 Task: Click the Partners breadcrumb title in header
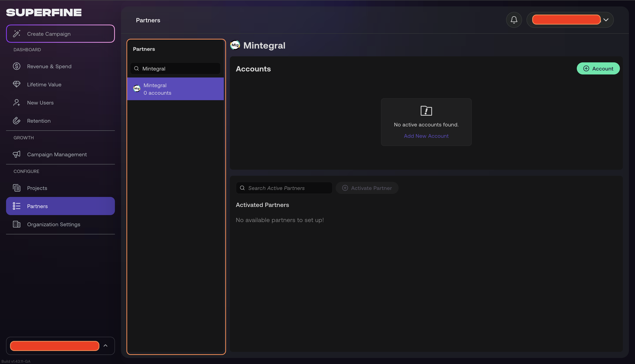(x=148, y=20)
